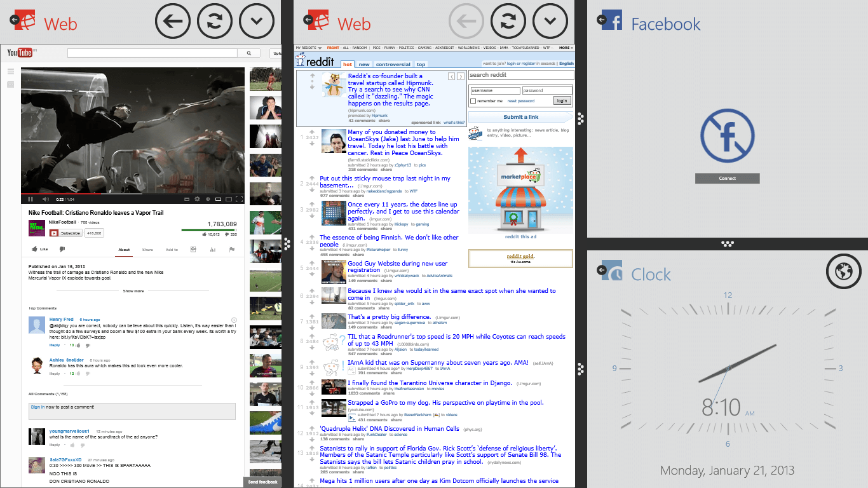
Task: Open the world clock globe icon
Action: pos(843,272)
